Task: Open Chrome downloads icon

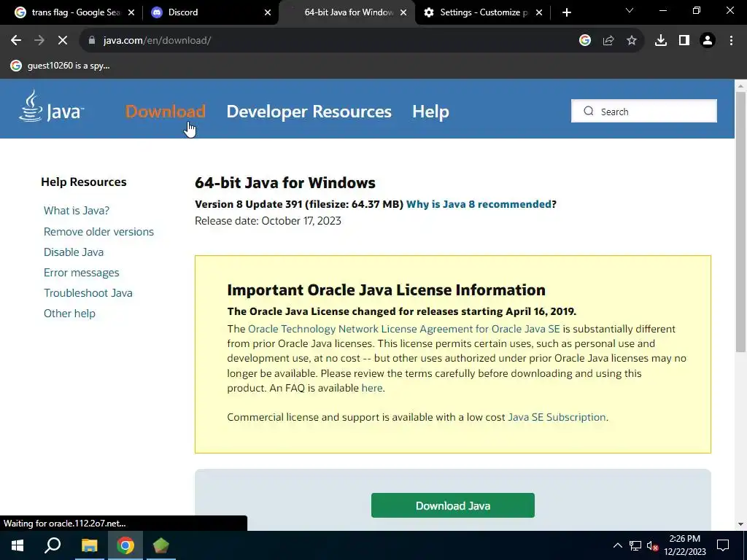Action: coord(661,41)
